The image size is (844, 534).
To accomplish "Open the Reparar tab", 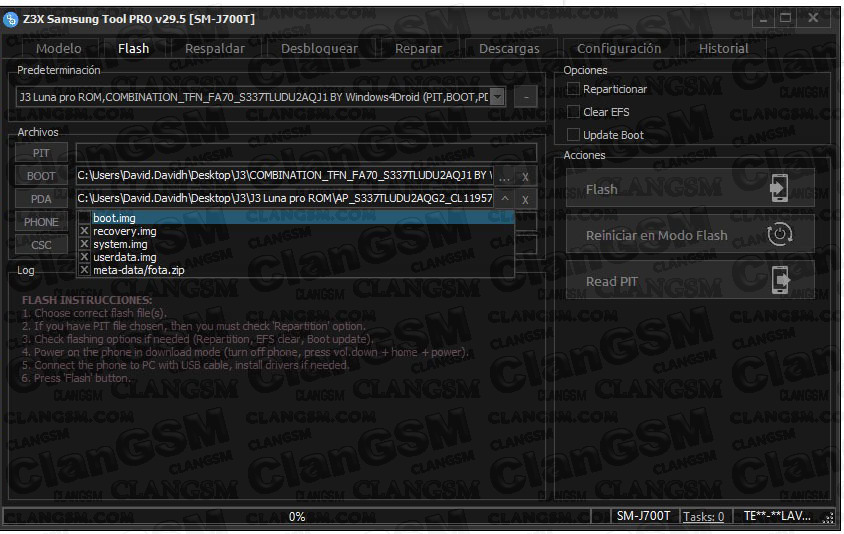I will (418, 48).
